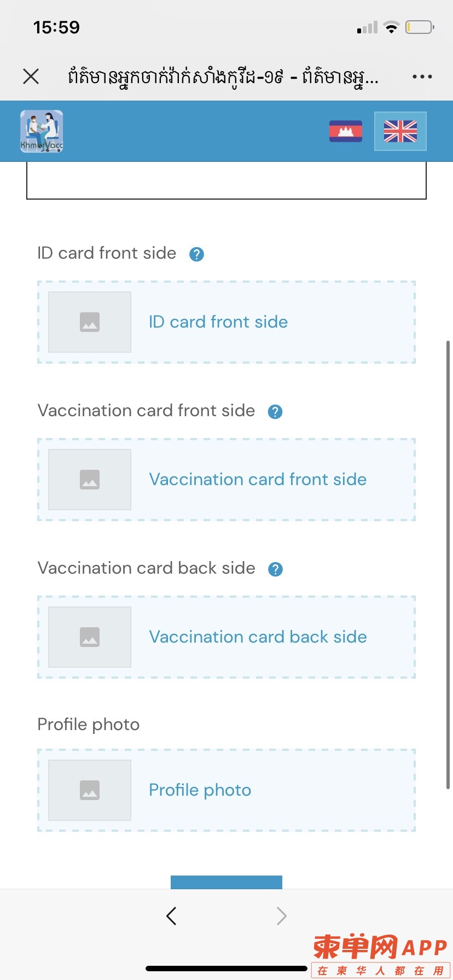Screen dimensions: 453x980
Task: Tap the Vaccination card back side image placeholder
Action: coord(90,637)
